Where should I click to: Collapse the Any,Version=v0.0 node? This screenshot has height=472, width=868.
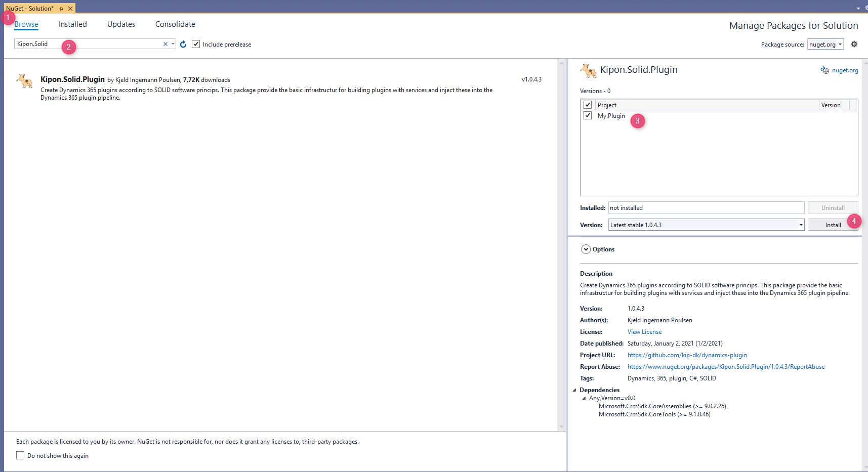(584, 398)
